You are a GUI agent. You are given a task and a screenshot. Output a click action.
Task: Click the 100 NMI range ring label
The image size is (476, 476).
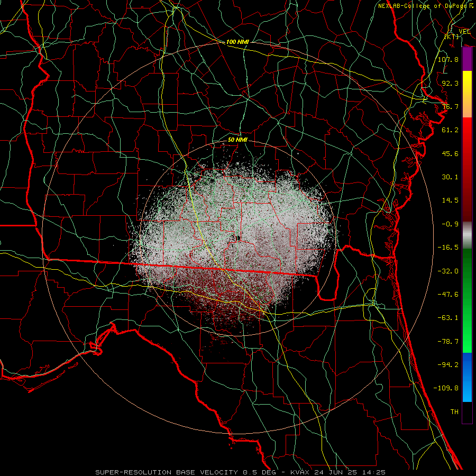(237, 42)
